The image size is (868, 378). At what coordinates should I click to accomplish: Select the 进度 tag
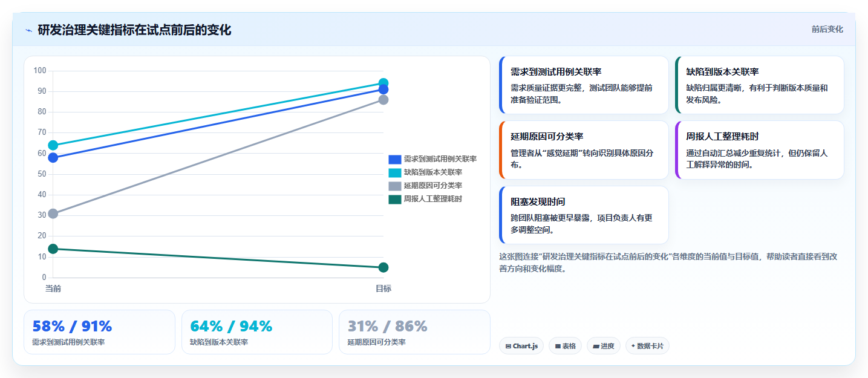click(604, 346)
